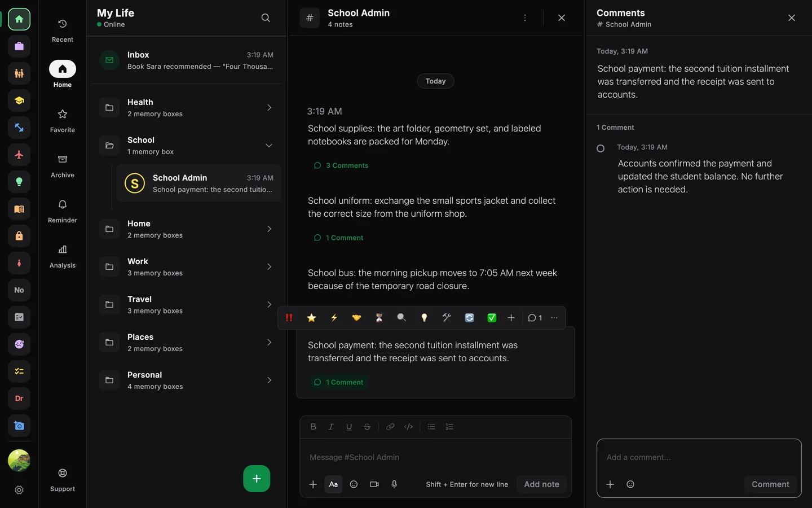812x508 pixels.
Task: Mark the comment's circle as resolved
Action: point(601,148)
